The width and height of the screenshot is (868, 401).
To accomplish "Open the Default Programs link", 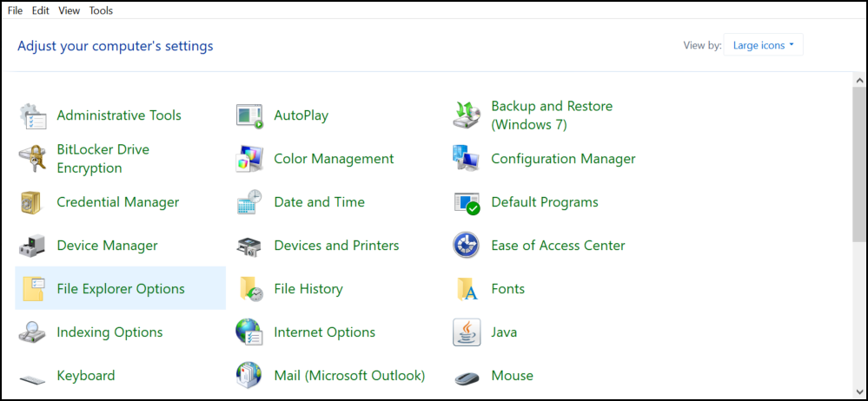I will [544, 202].
